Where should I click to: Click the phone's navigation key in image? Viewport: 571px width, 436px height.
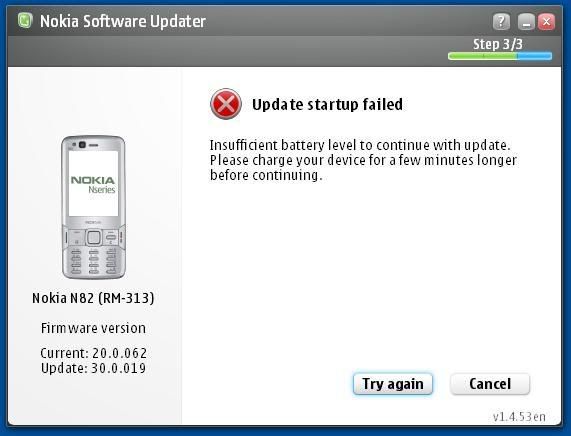(x=94, y=237)
